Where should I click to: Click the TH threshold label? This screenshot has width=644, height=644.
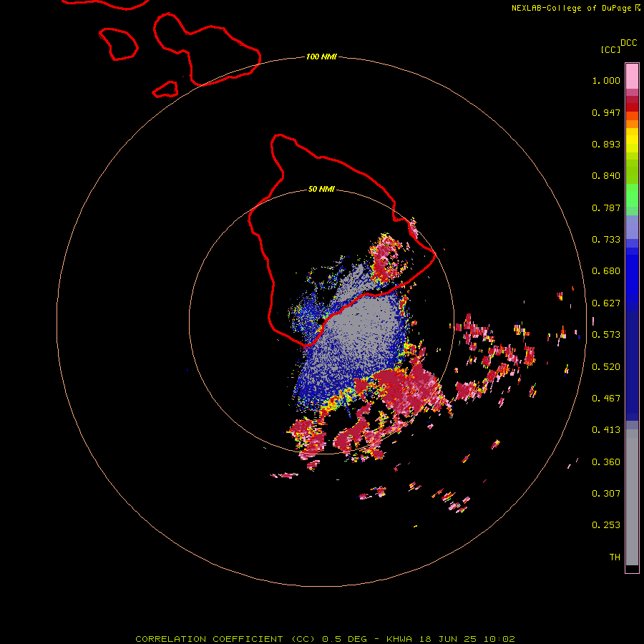[x=615, y=557]
